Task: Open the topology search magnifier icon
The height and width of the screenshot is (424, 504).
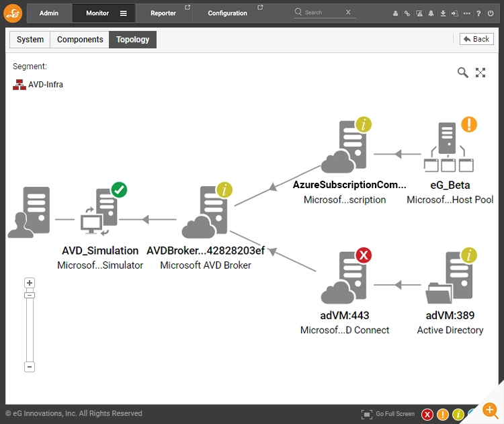Action: (462, 73)
